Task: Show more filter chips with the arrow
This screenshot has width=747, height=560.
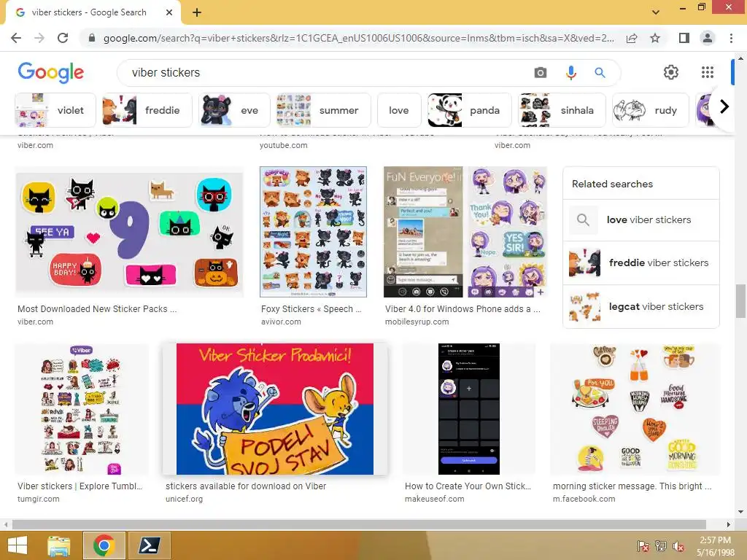Action: click(724, 106)
